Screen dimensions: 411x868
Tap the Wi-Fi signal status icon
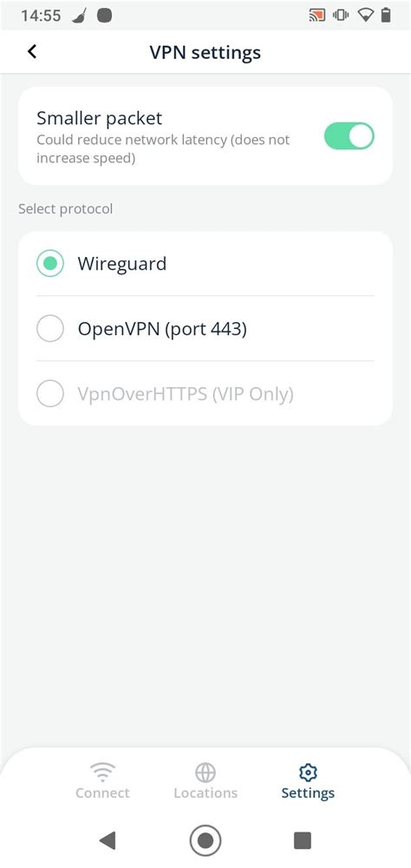pyautogui.click(x=366, y=16)
